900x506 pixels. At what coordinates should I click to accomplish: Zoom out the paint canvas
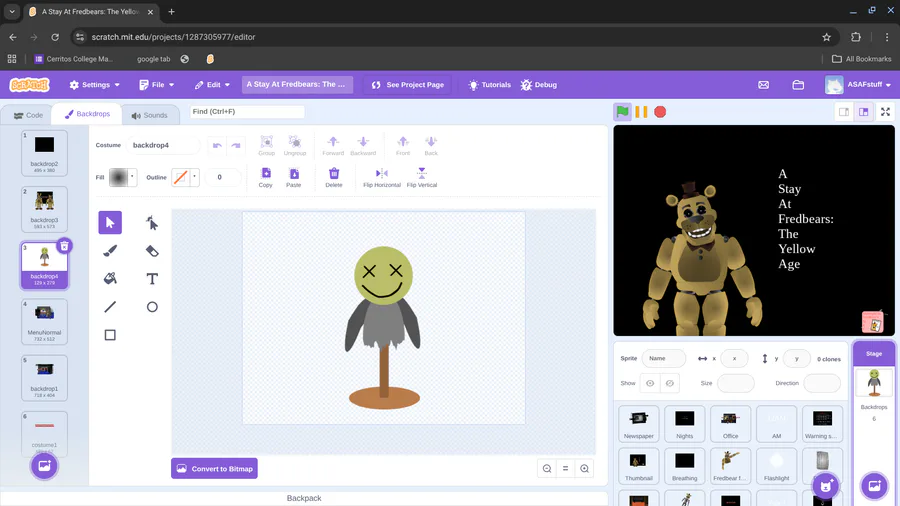(547, 469)
